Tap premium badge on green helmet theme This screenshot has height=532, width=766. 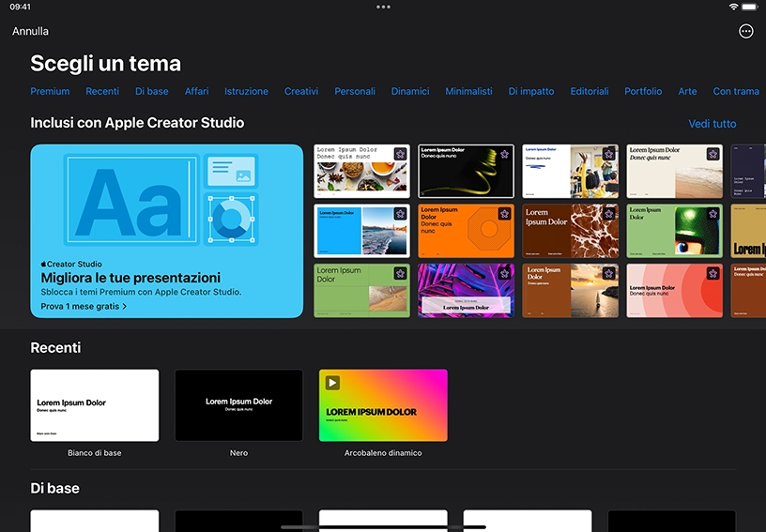pos(713,214)
